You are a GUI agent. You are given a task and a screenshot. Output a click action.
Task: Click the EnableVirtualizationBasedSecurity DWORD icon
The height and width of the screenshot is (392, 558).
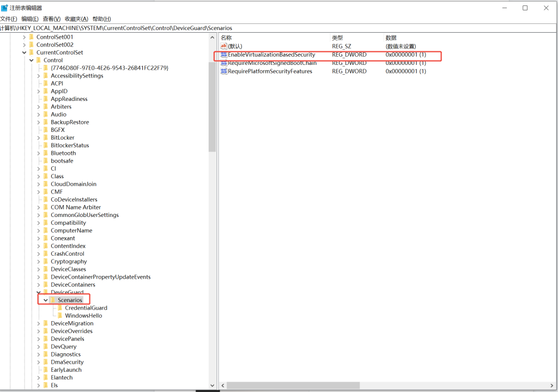[223, 55]
